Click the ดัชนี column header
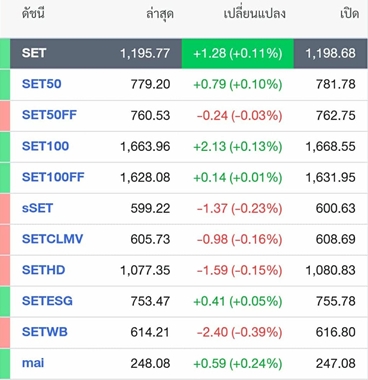 pyautogui.click(x=33, y=14)
